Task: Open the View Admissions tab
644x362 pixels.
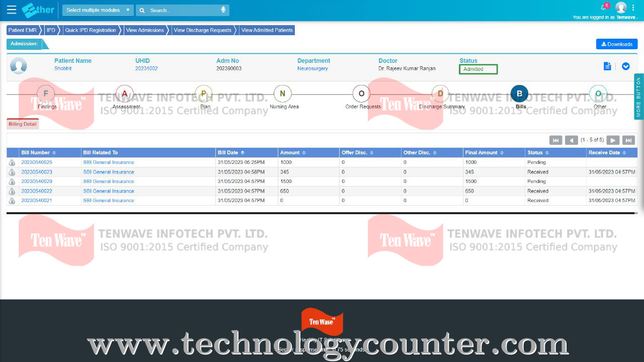Action: (145, 30)
